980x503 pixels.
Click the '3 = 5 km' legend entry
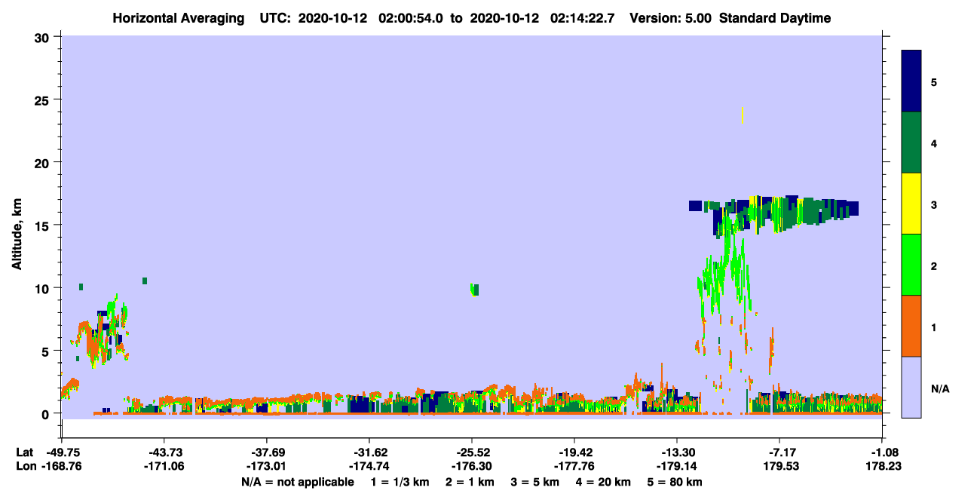tap(534, 482)
